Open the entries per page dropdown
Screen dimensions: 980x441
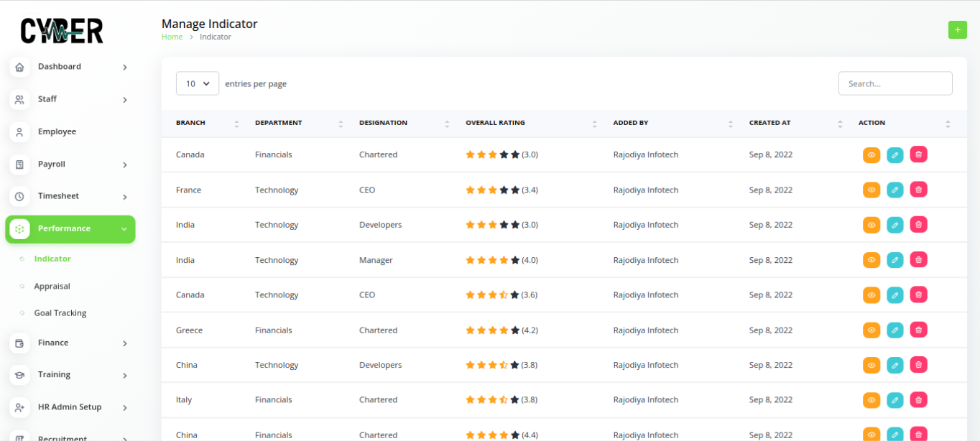tap(198, 83)
